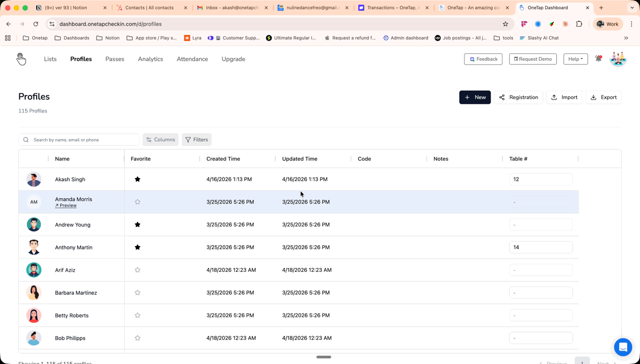Screen dimensions: 640x364
Task: Open the Chrome three-dot menu
Action: (x=631, y=24)
